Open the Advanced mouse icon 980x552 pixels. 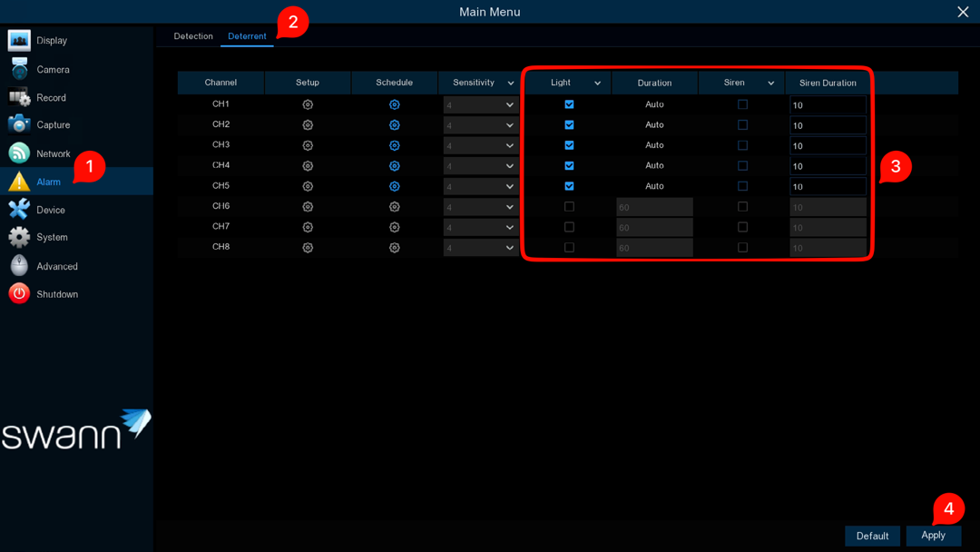[19, 266]
